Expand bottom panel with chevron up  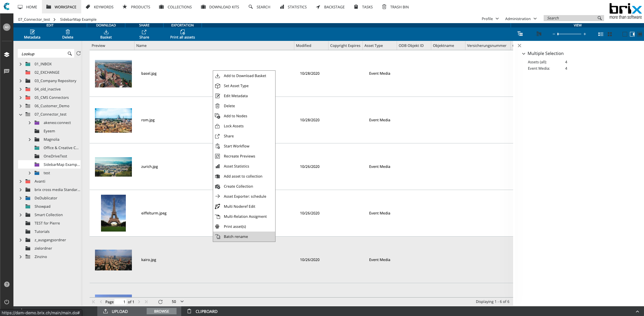pos(637,311)
